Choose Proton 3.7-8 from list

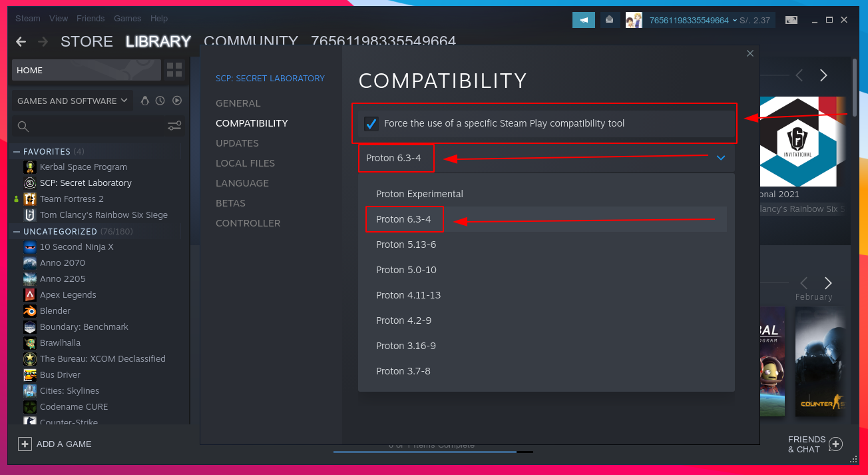(x=546, y=371)
